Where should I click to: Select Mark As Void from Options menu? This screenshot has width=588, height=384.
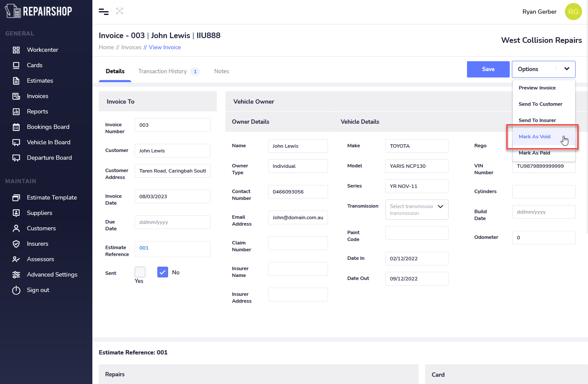click(x=535, y=137)
